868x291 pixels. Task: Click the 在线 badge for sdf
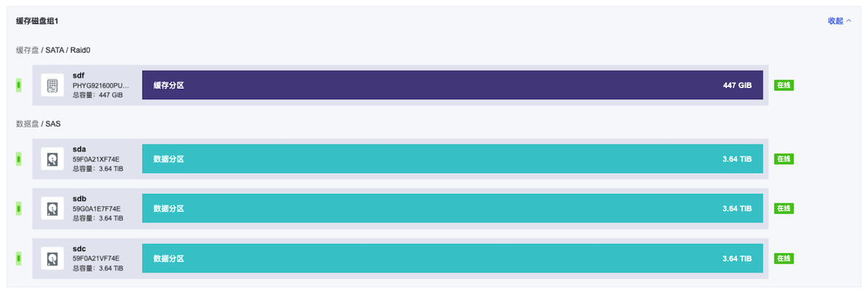[x=784, y=85]
